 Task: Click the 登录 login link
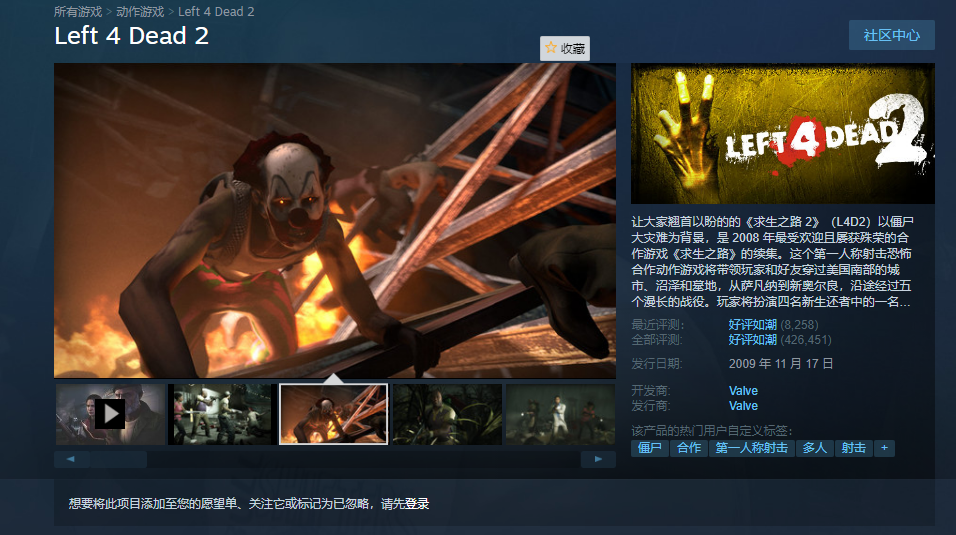pos(417,504)
